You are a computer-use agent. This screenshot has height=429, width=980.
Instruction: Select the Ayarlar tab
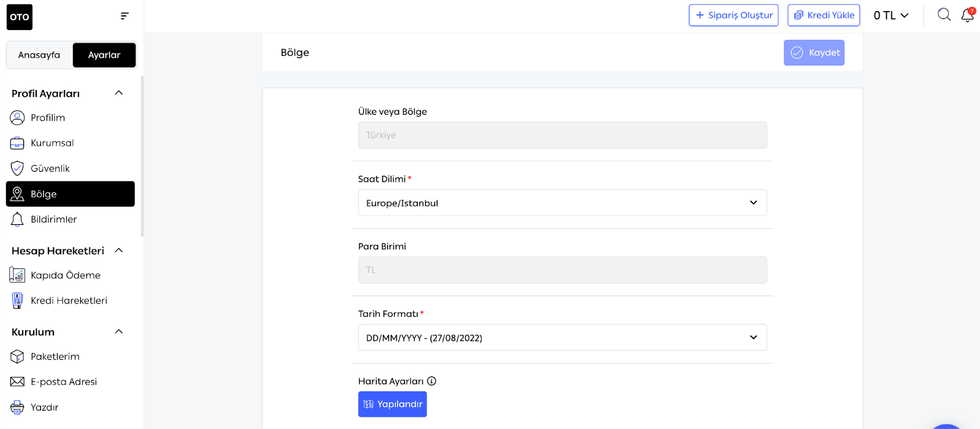pyautogui.click(x=104, y=55)
